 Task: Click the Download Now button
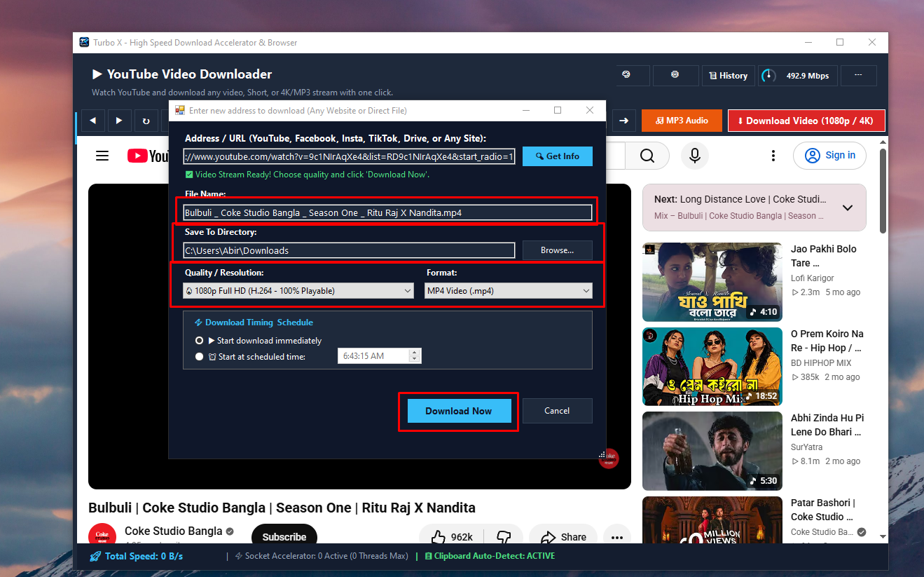click(x=459, y=411)
